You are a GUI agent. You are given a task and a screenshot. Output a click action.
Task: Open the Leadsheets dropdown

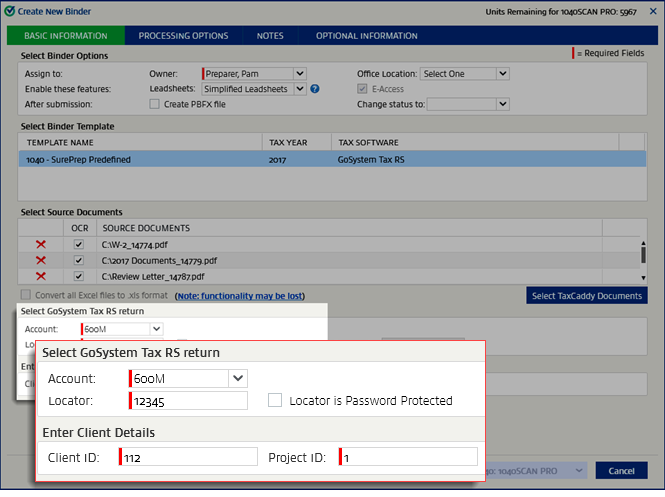[x=300, y=89]
